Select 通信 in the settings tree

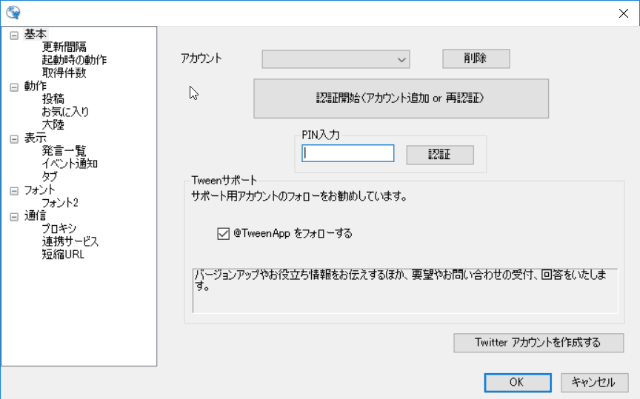pos(36,215)
